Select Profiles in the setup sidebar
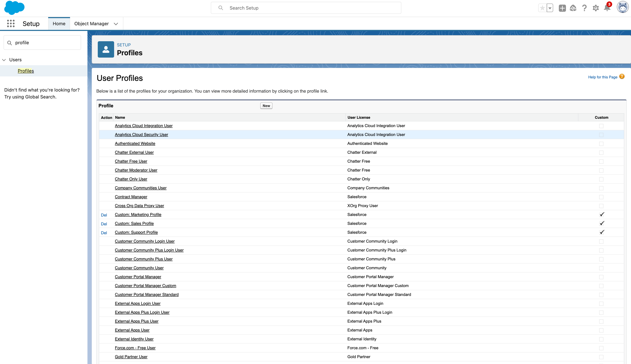 [26, 71]
